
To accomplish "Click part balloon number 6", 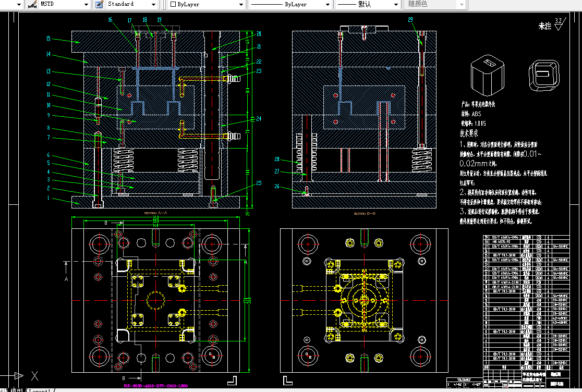I will (48, 155).
